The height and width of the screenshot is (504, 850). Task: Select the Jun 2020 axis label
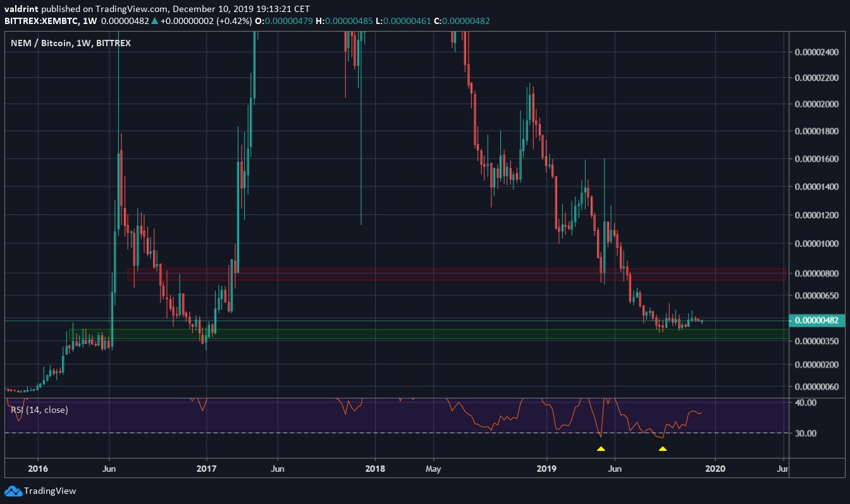tap(783, 469)
